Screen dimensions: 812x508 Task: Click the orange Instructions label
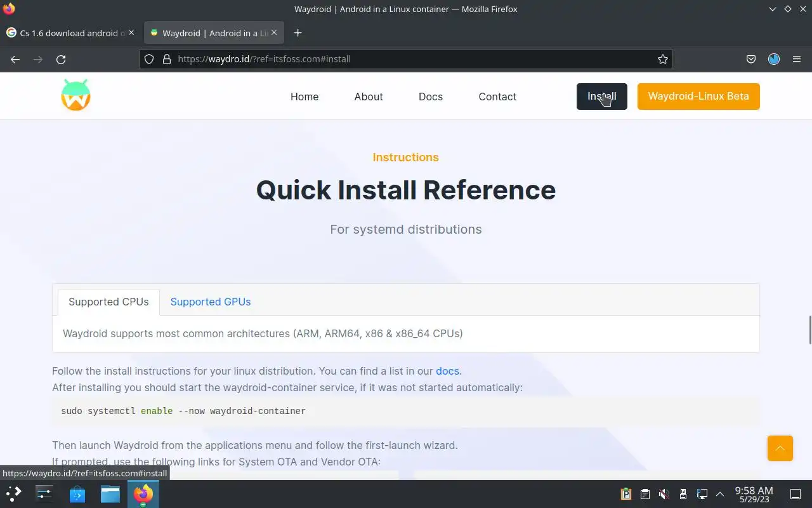click(406, 157)
